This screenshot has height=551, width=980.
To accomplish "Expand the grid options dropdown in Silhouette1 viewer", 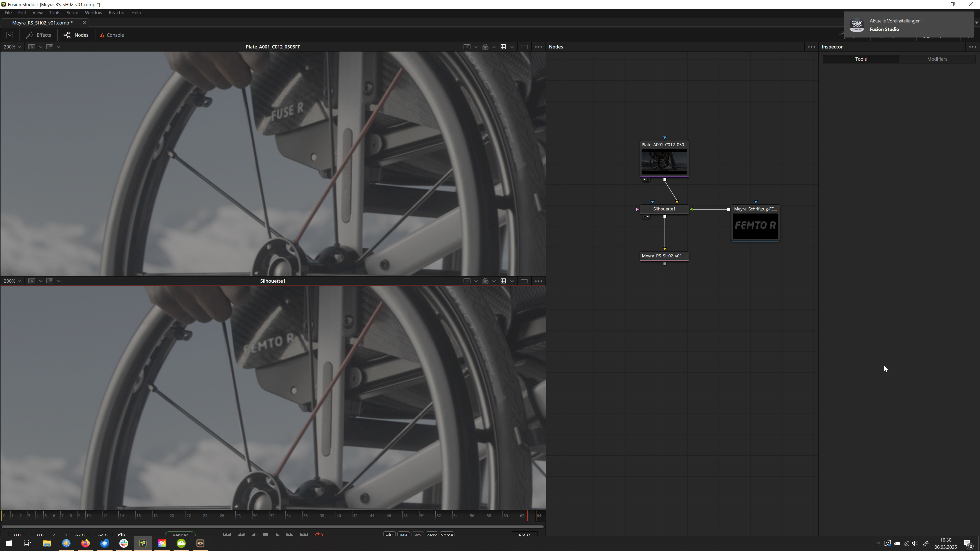I will [512, 281].
